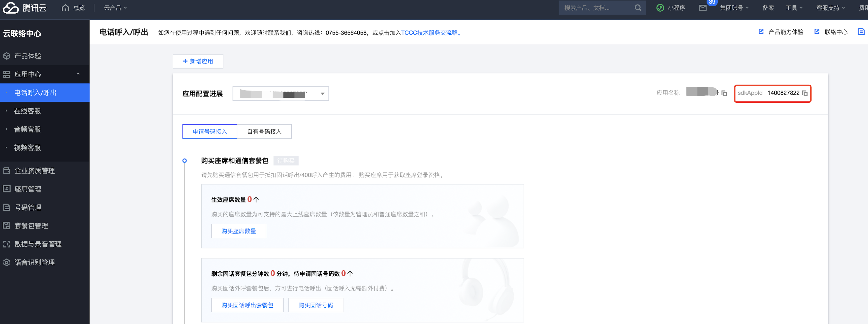The height and width of the screenshot is (324, 868).
Task: Open 在线客服 in sidebar
Action: [x=27, y=111]
